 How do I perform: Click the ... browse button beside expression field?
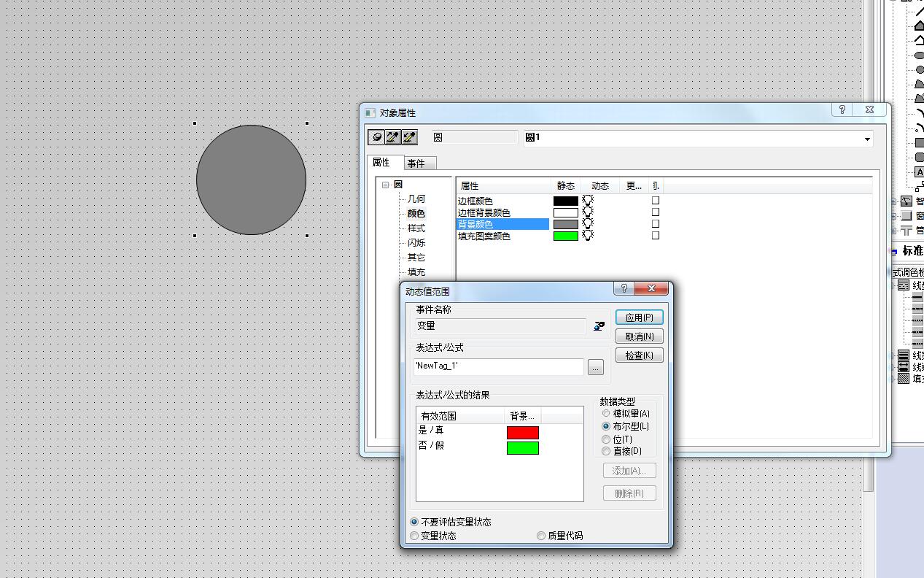(x=596, y=367)
